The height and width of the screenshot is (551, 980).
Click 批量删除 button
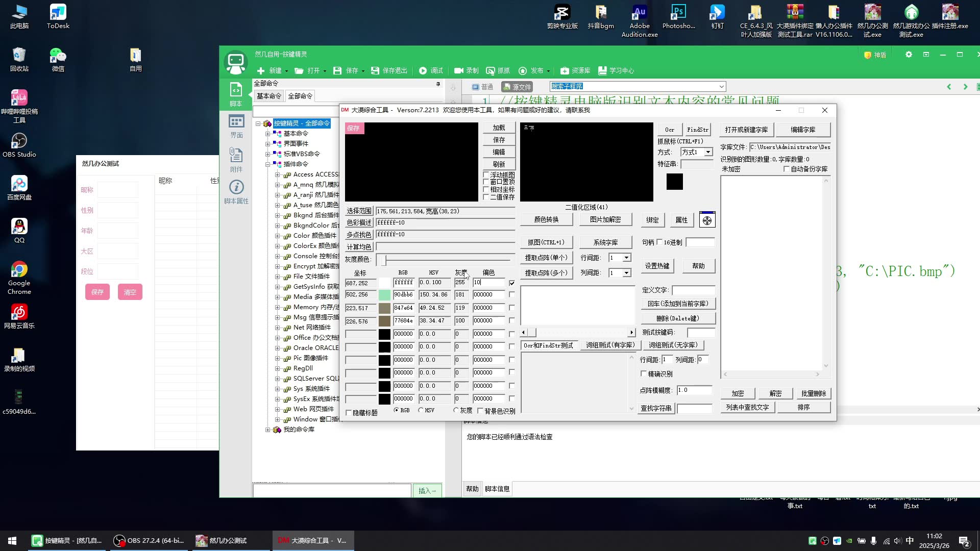coord(813,393)
